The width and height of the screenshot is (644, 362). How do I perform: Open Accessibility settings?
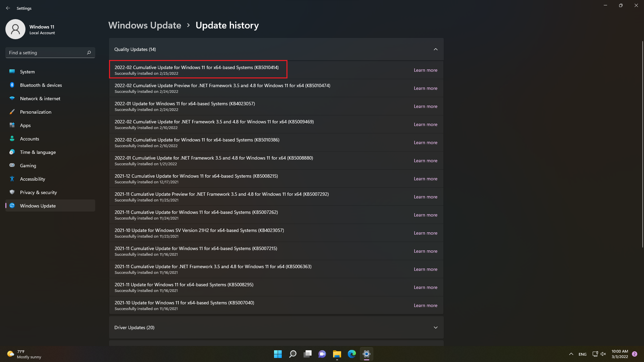50,179
